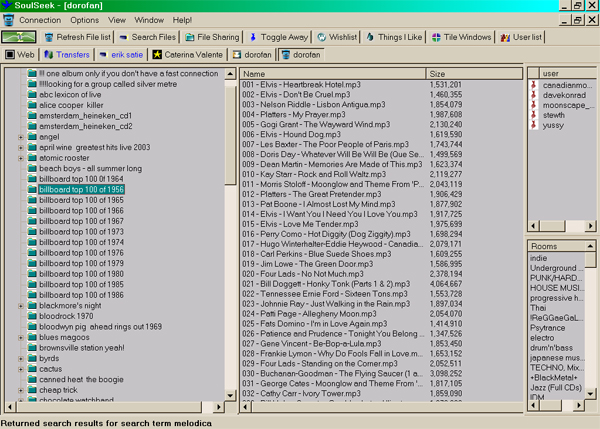This screenshot has width=600, height=429.
Task: Click folder tree scroll down arrow
Action: coord(230,395)
